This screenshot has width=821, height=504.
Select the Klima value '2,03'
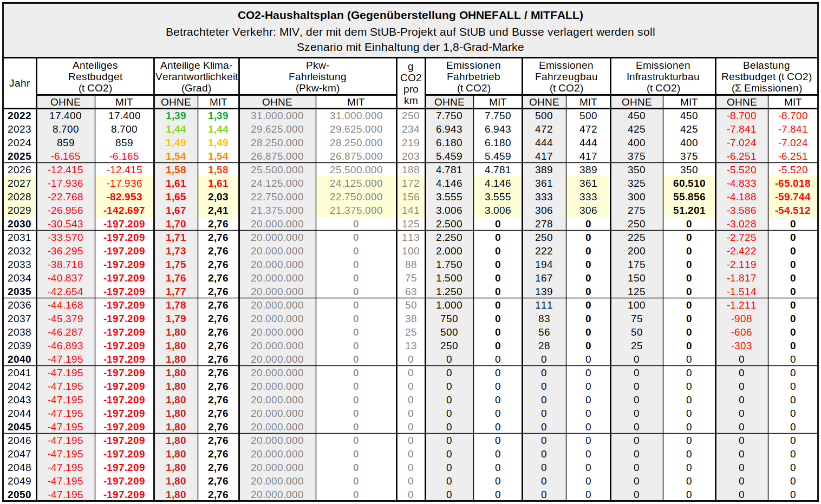(218, 197)
